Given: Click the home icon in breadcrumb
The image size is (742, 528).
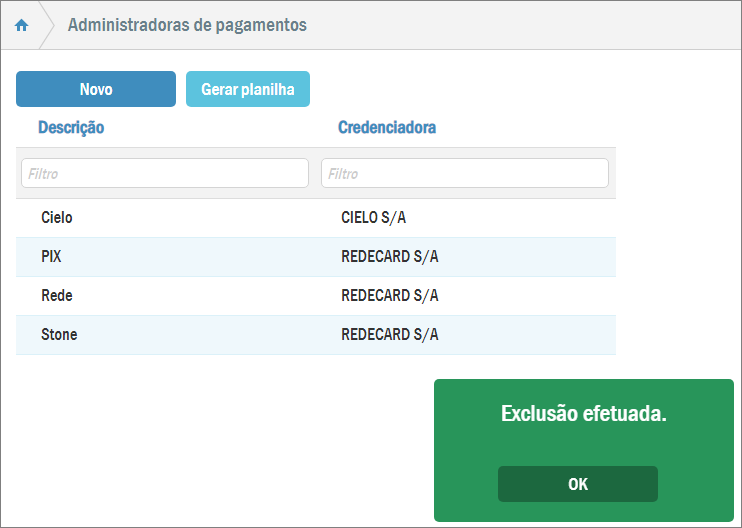Looking at the screenshot, I should pos(22,26).
